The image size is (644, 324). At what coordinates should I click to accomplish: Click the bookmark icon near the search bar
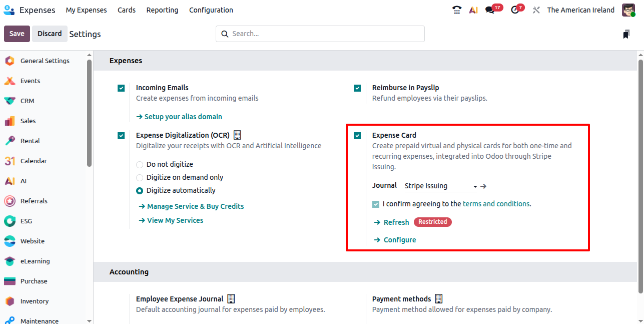(626, 34)
